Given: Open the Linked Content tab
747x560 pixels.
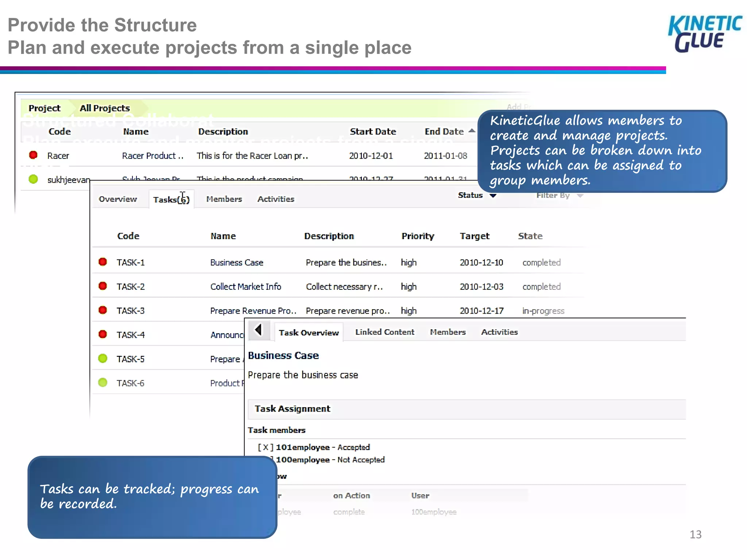Looking at the screenshot, I should 385,332.
